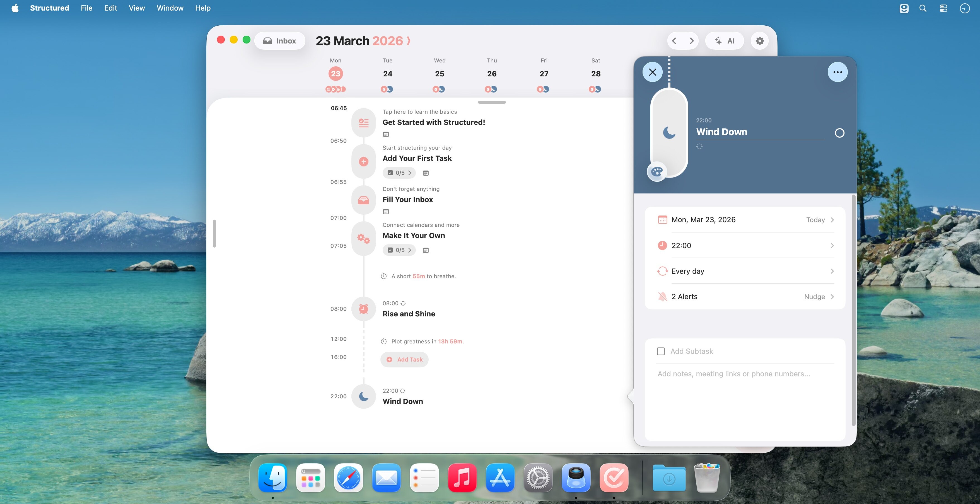Screen dimensions: 980x504
Task: Open the color palette picker icon
Action: 656,172
